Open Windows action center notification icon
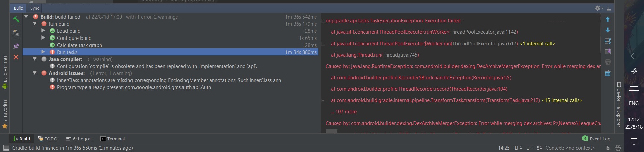The image size is (644, 152). (x=634, y=142)
